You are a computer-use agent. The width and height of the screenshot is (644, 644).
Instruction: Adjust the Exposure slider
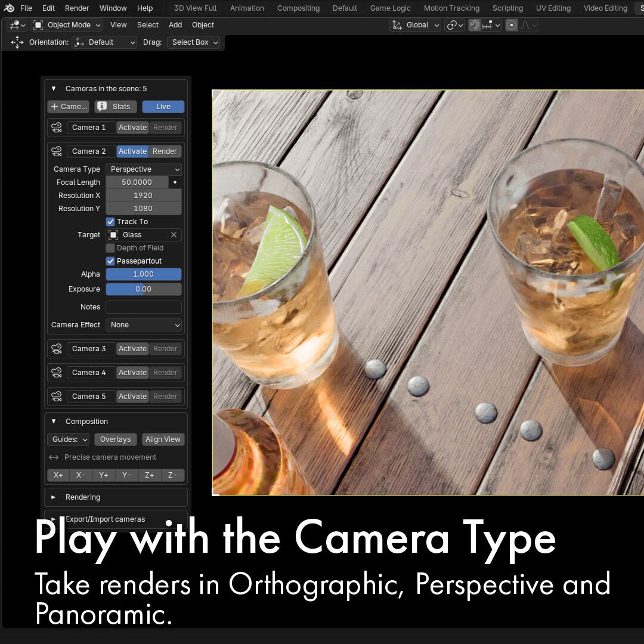tap(144, 289)
